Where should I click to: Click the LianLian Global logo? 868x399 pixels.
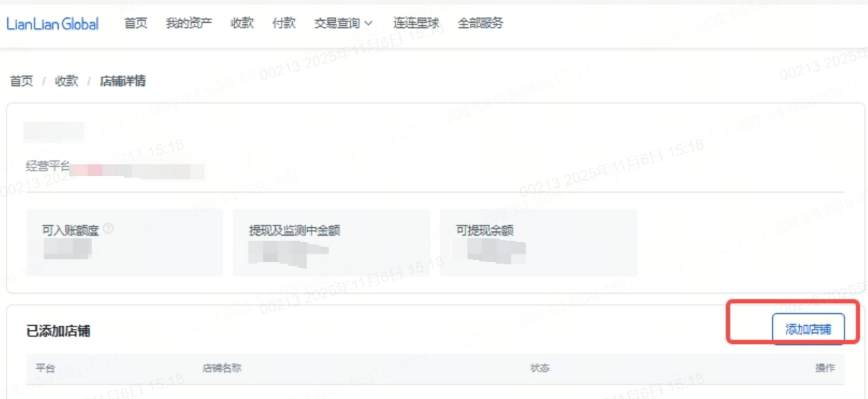pos(52,24)
